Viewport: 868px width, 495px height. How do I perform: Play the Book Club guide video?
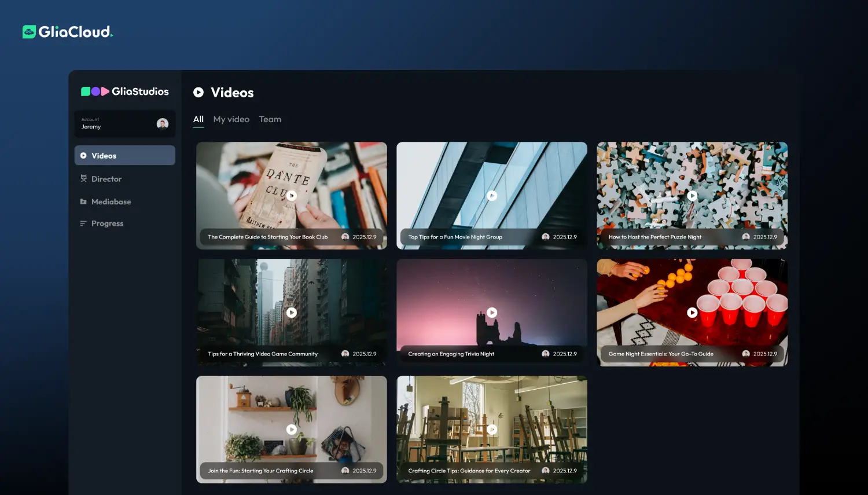(x=292, y=196)
